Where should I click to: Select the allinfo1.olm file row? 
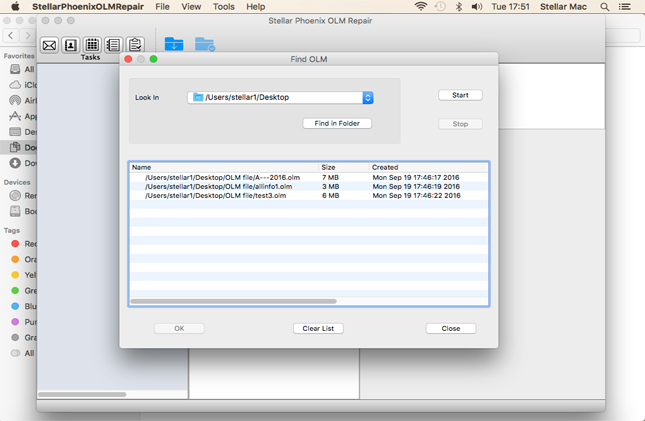(218, 187)
